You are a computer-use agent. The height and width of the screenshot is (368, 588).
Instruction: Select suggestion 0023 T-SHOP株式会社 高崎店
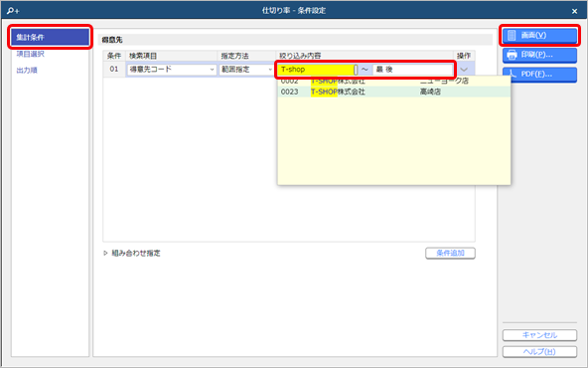click(393, 92)
